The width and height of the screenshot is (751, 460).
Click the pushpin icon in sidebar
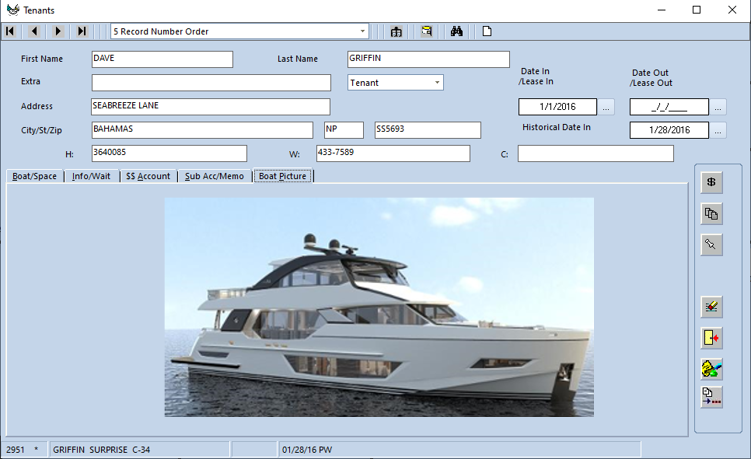click(711, 244)
